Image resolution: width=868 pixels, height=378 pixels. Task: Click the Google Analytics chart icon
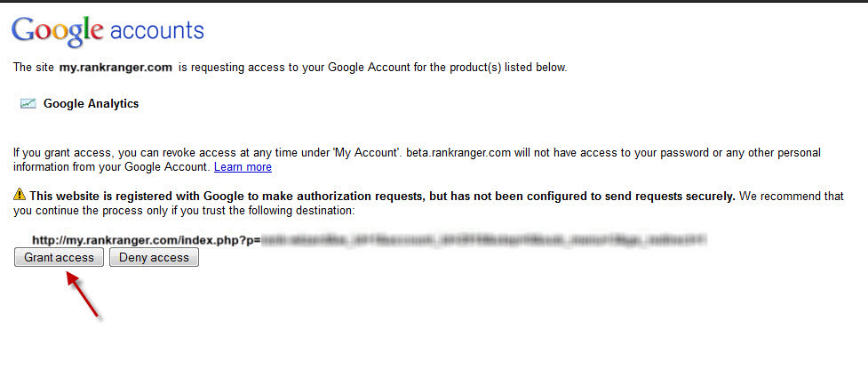[28, 103]
